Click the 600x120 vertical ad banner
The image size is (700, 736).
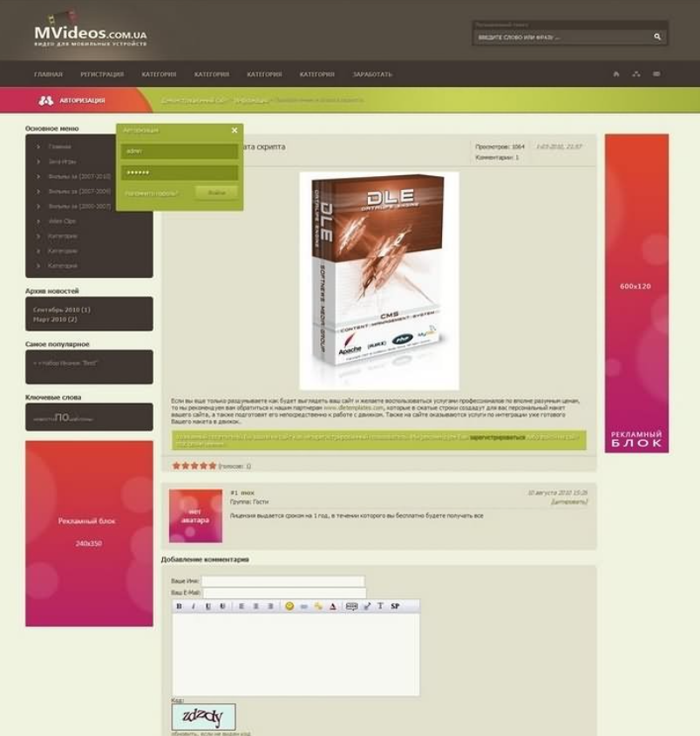pos(636,293)
